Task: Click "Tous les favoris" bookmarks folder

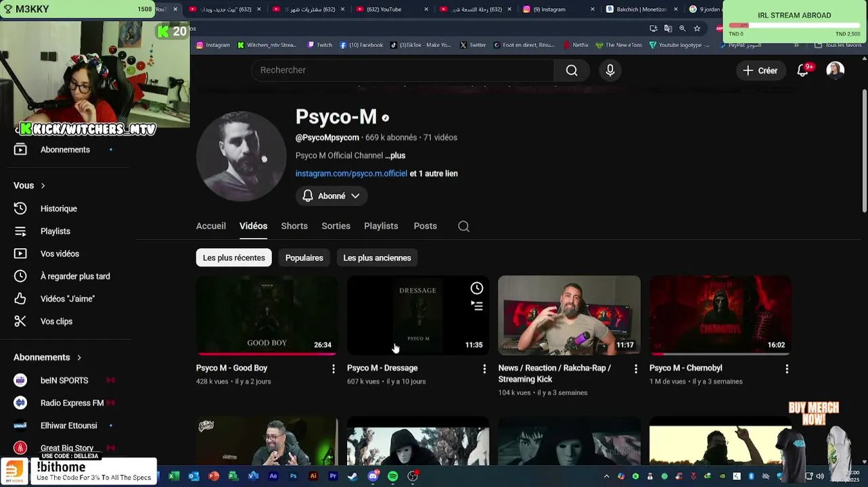Action: pos(838,45)
